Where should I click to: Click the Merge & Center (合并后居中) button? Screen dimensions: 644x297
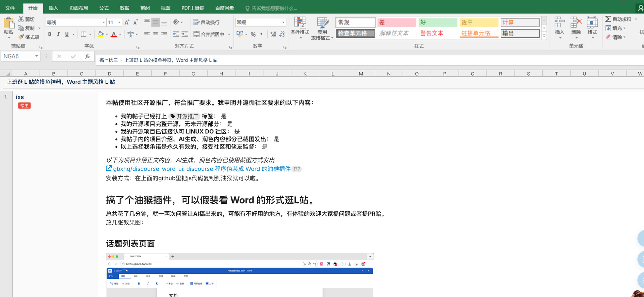[209, 34]
